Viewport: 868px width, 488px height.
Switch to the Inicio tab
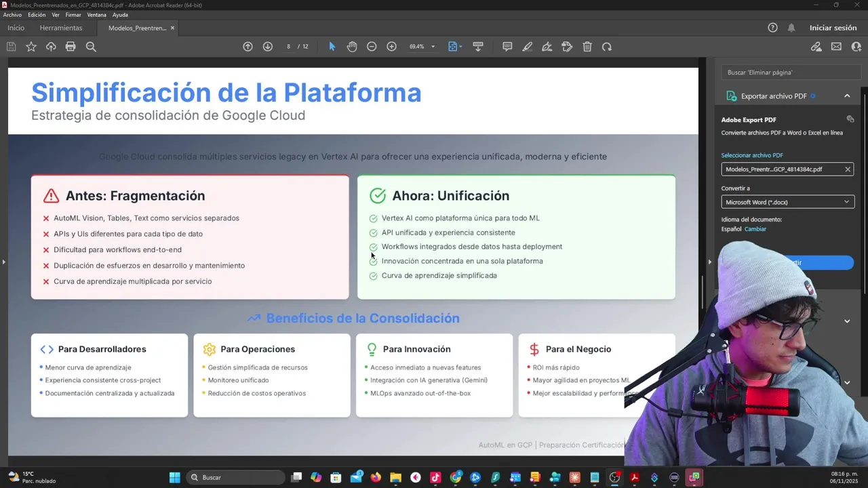point(16,28)
